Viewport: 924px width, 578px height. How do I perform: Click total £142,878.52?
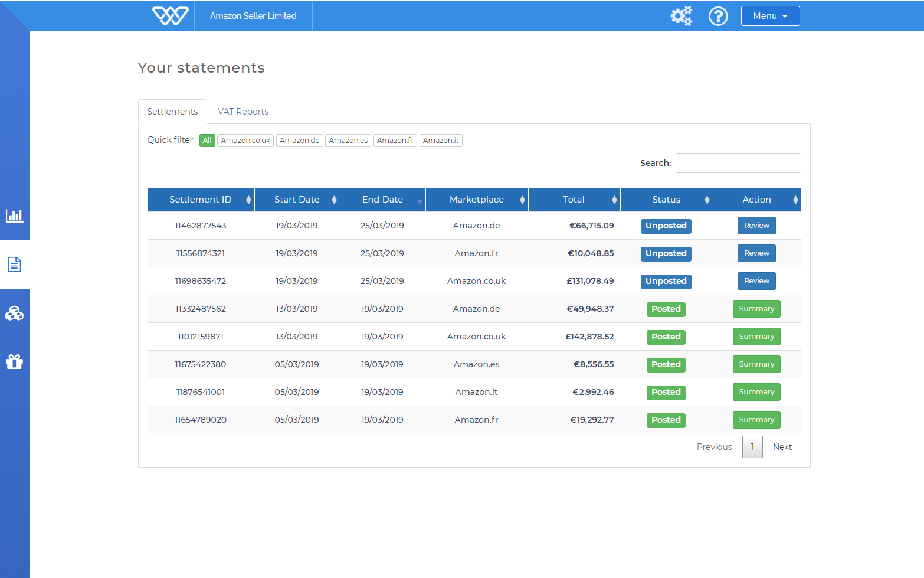point(589,337)
